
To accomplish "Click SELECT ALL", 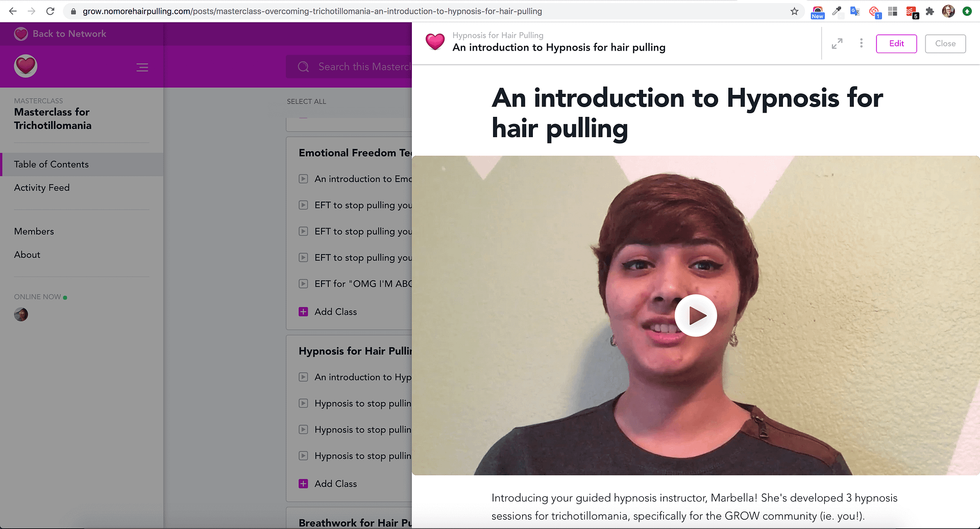I will [306, 102].
